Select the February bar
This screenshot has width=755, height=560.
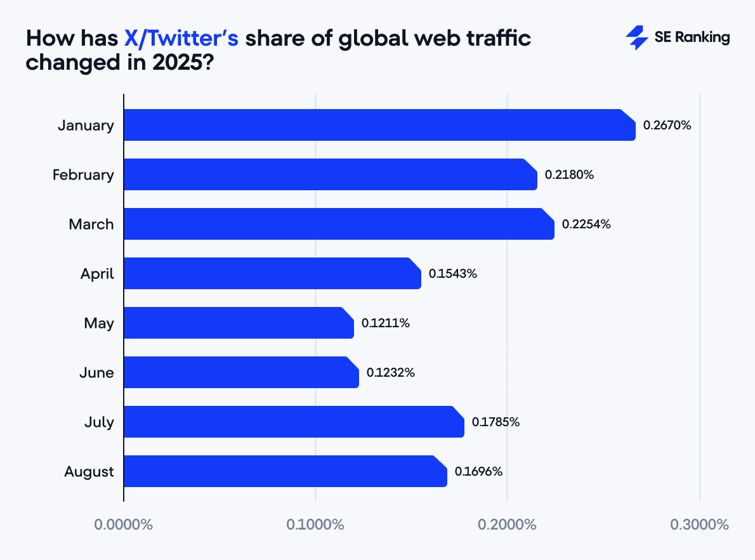[330, 174]
